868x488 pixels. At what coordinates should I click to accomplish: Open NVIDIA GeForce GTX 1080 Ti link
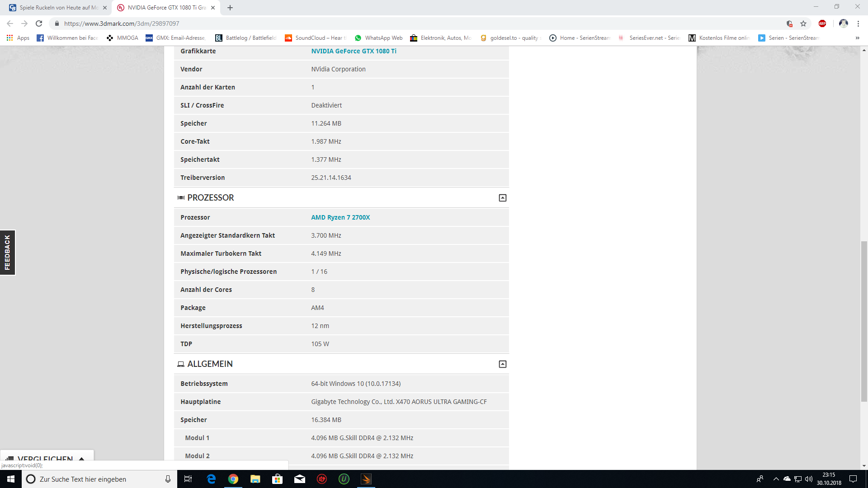354,51
